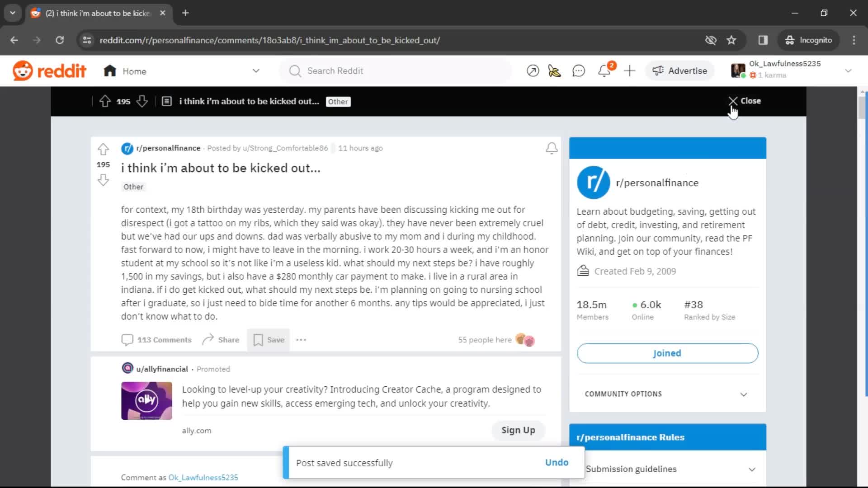The height and width of the screenshot is (488, 868).
Task: Click the Joined community toggle button
Action: [667, 353]
